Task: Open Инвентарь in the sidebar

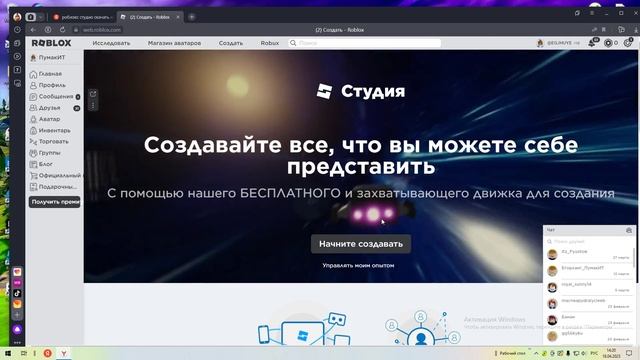Action: click(50, 130)
